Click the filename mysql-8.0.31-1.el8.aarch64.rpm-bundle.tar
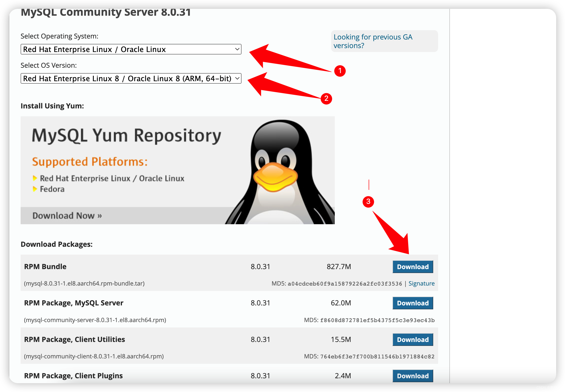 click(x=84, y=283)
